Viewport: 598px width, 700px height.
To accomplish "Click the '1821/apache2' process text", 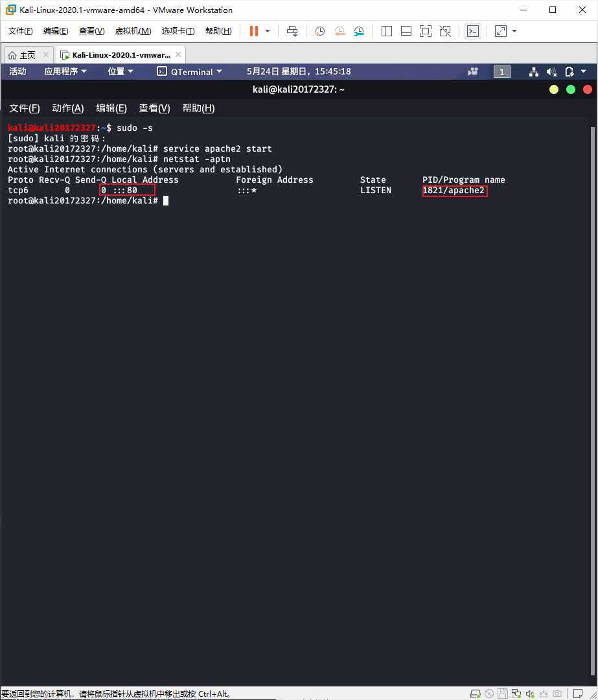I will (x=454, y=190).
